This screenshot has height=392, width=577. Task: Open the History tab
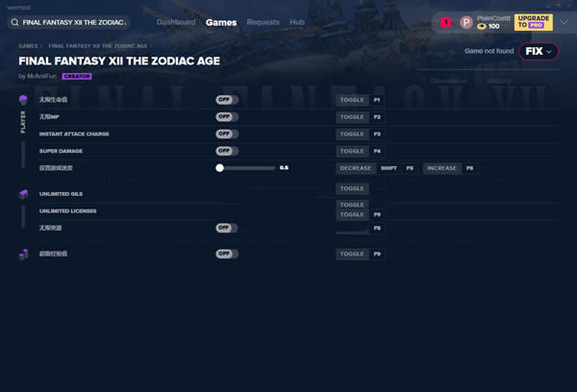click(x=498, y=81)
